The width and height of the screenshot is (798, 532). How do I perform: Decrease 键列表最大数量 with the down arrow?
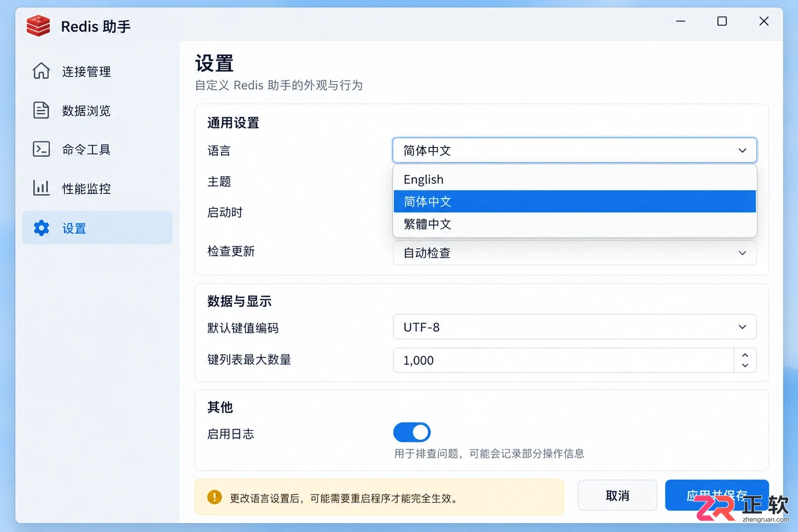tap(745, 365)
